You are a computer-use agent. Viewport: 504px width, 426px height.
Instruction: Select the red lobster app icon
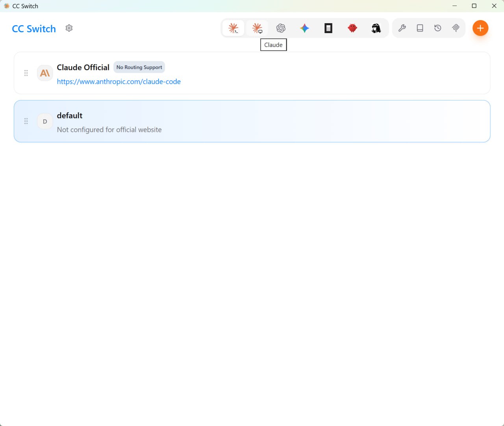click(352, 28)
